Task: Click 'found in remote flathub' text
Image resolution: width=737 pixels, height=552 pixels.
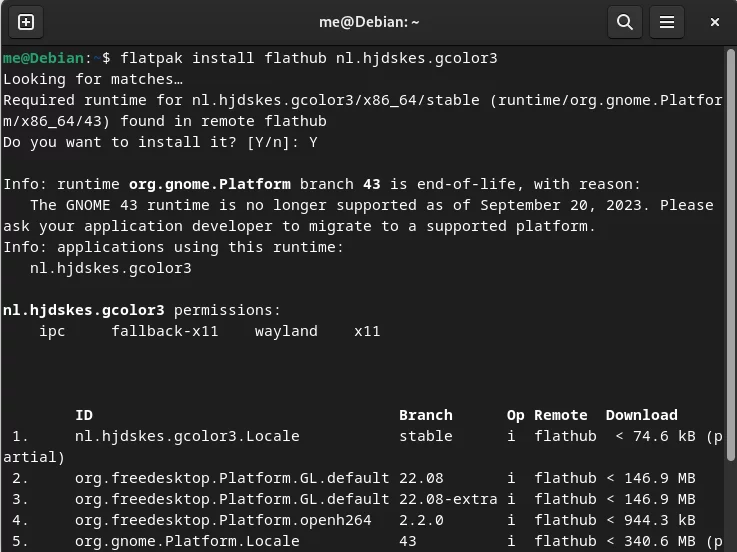Action: (223, 121)
